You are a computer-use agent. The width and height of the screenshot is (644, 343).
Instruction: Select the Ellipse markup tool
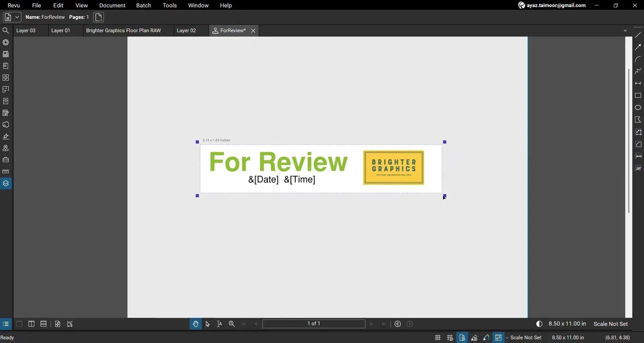coord(638,108)
